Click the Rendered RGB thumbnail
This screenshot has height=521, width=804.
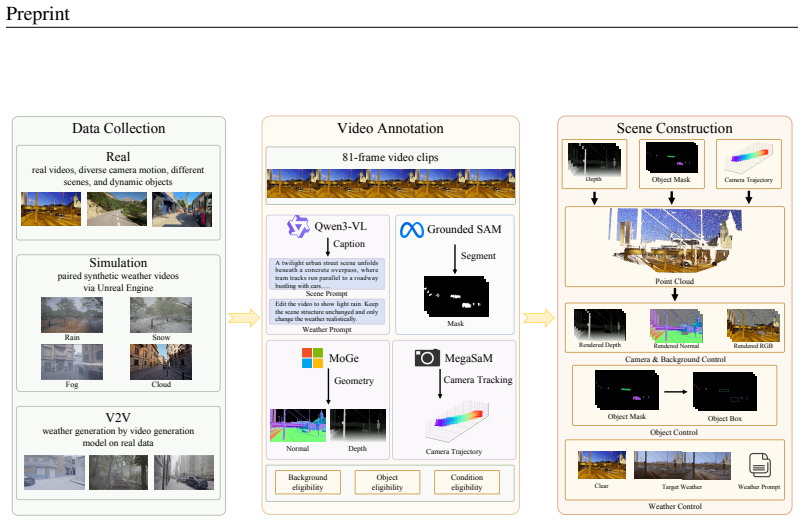753,325
